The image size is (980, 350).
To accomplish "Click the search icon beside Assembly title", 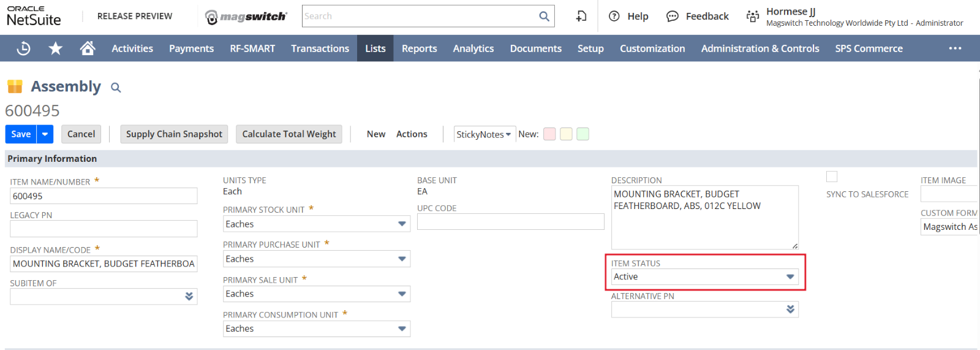I will tap(116, 88).
